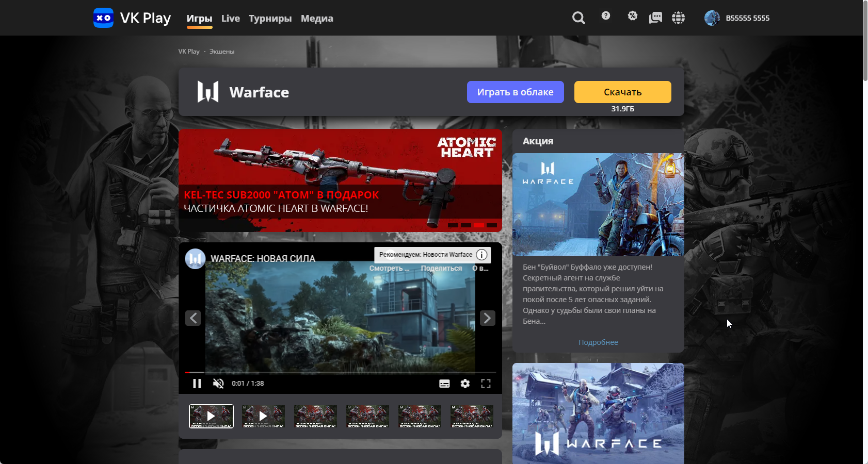868x464 pixels.
Task: Select the first video thumbnail
Action: coord(211,416)
